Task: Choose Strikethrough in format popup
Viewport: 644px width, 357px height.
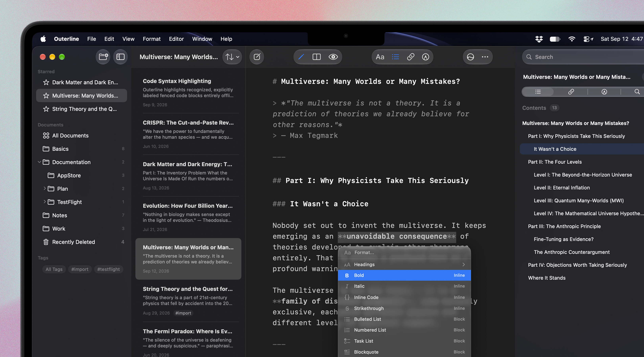Action: coord(404,308)
